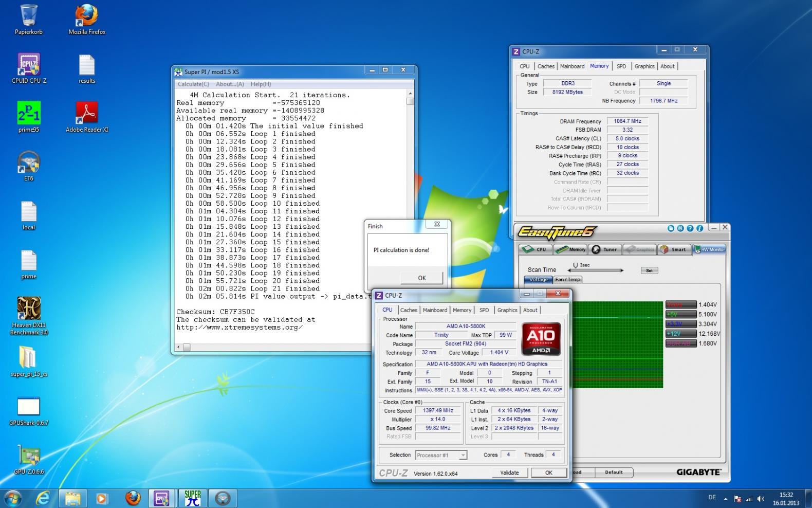Click Validate button in CPU-Z
This screenshot has width=812, height=508.
(509, 473)
